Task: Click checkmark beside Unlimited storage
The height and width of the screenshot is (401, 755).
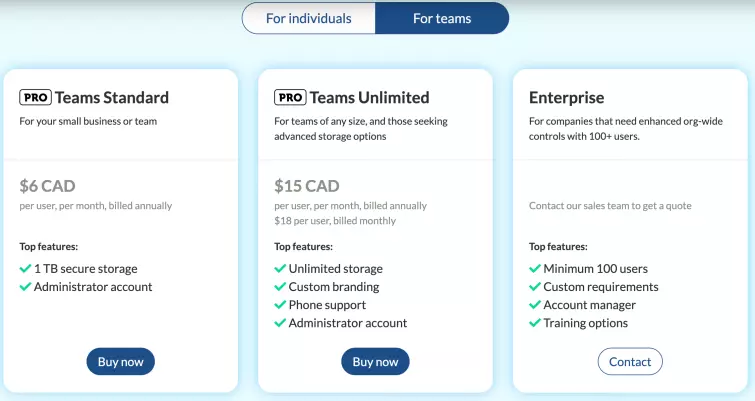Action: (280, 268)
